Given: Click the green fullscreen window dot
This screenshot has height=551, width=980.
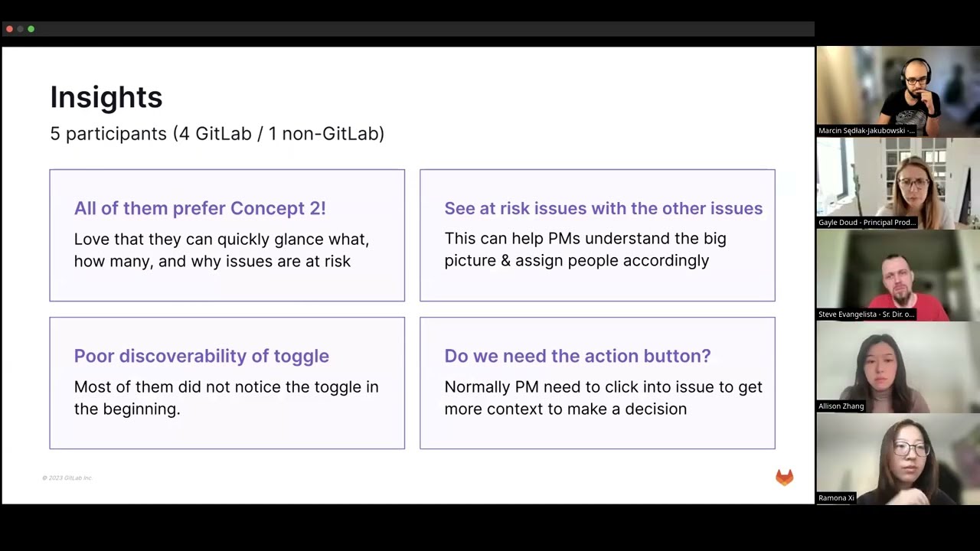Looking at the screenshot, I should pos(31,29).
